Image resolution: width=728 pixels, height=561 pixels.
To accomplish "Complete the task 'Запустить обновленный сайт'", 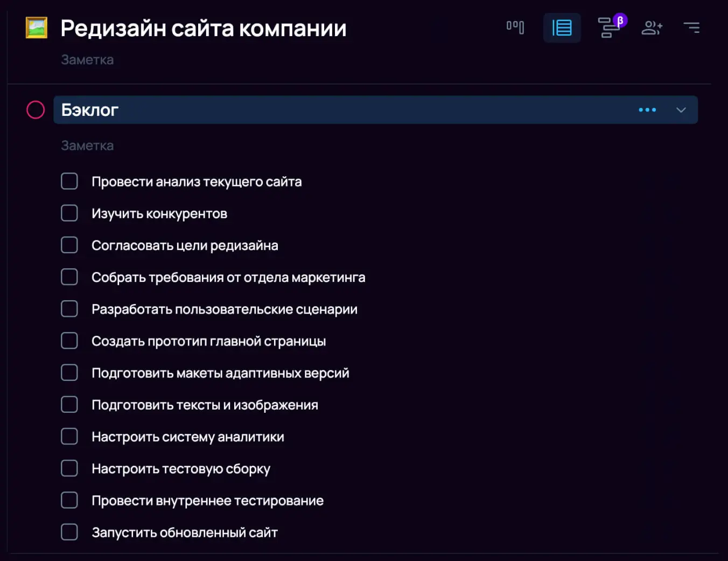I will pos(69,532).
